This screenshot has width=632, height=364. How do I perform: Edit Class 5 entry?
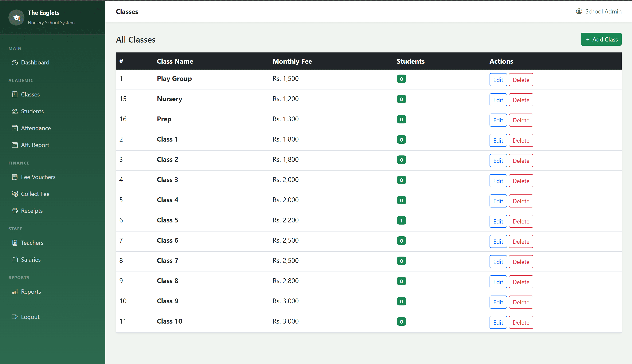[498, 221]
